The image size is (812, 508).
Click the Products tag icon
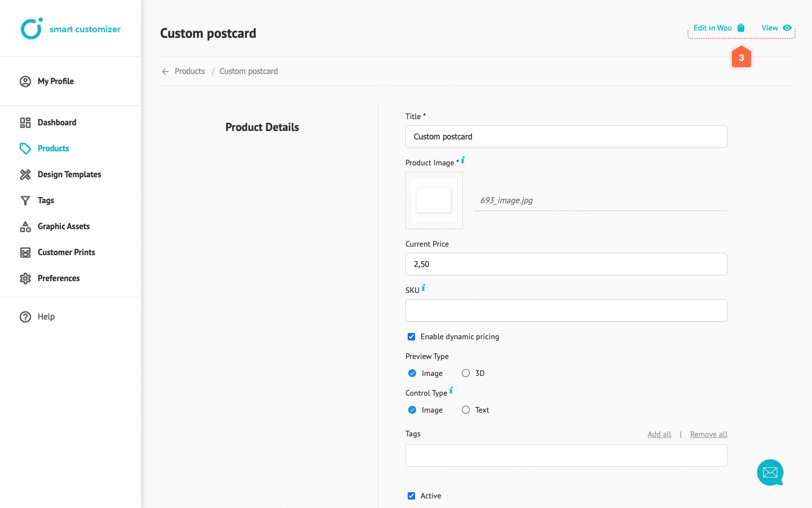25,148
